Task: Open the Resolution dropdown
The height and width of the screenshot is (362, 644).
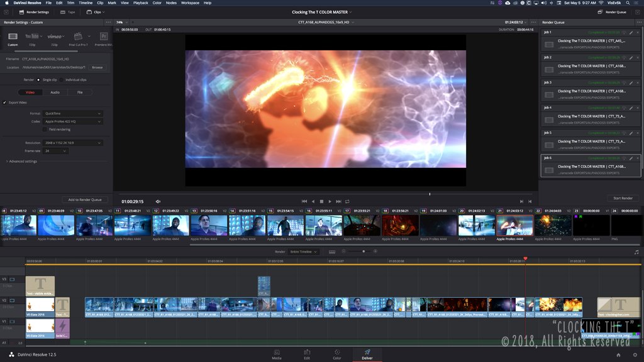Action: (73, 143)
